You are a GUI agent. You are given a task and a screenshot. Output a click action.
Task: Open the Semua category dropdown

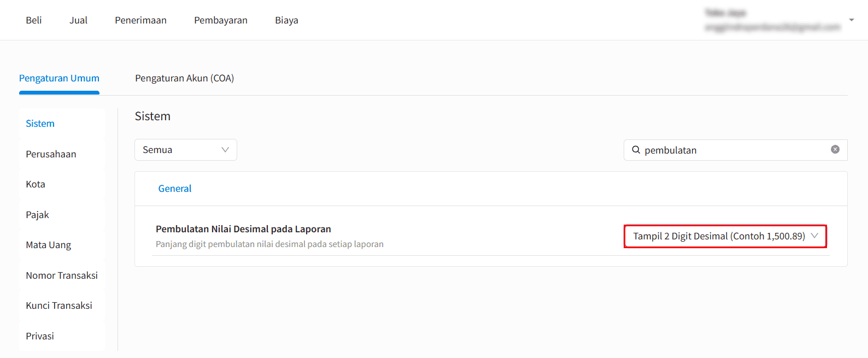pyautogui.click(x=185, y=149)
